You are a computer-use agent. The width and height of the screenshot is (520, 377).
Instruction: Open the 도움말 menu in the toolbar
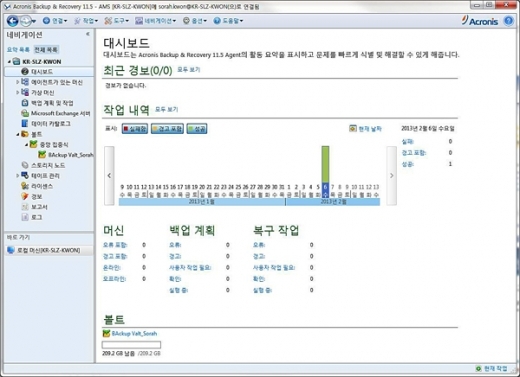click(x=228, y=21)
